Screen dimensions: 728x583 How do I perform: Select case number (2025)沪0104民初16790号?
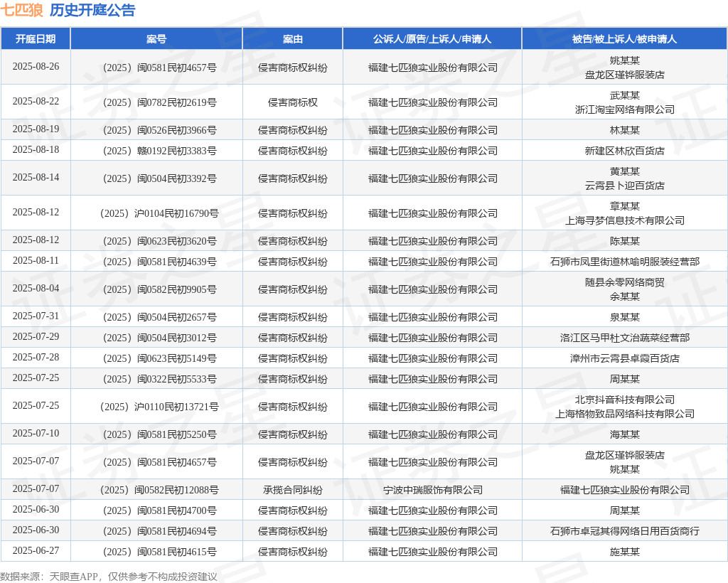coord(159,213)
